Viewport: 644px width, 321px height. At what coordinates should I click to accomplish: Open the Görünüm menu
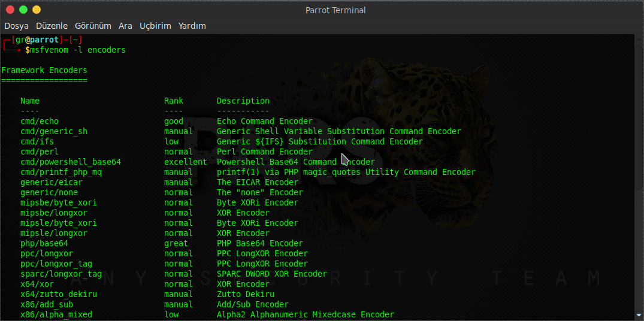click(x=93, y=26)
